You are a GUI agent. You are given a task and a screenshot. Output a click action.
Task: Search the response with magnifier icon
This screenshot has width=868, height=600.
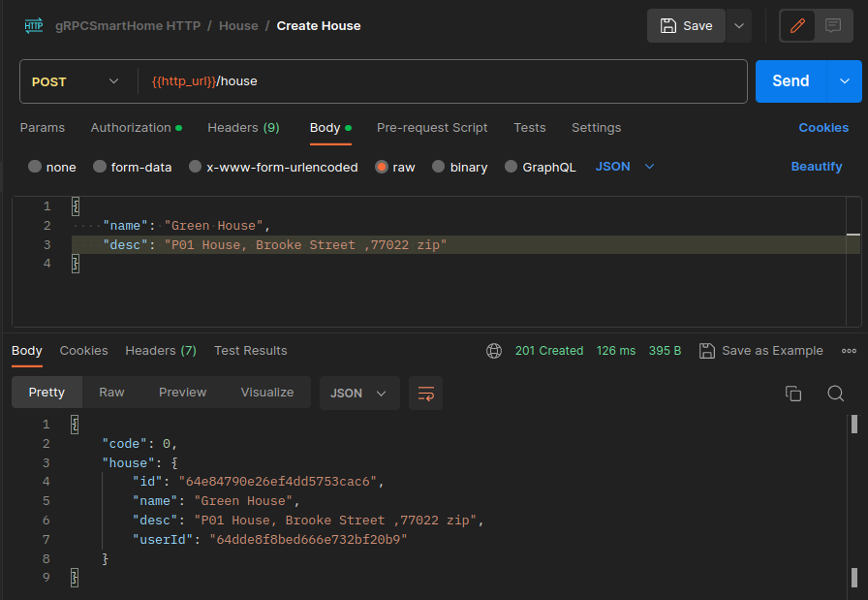pos(835,394)
